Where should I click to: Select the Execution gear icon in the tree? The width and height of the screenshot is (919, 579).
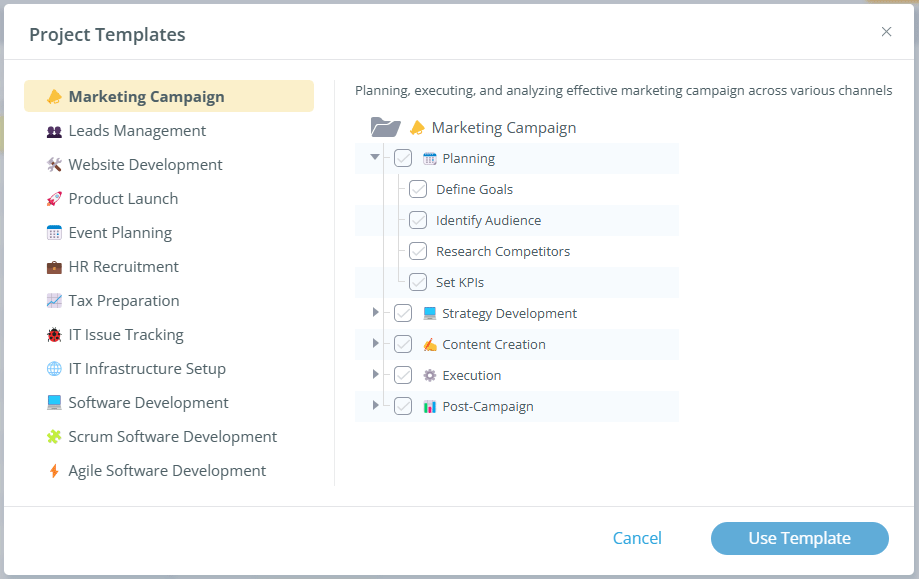427,375
